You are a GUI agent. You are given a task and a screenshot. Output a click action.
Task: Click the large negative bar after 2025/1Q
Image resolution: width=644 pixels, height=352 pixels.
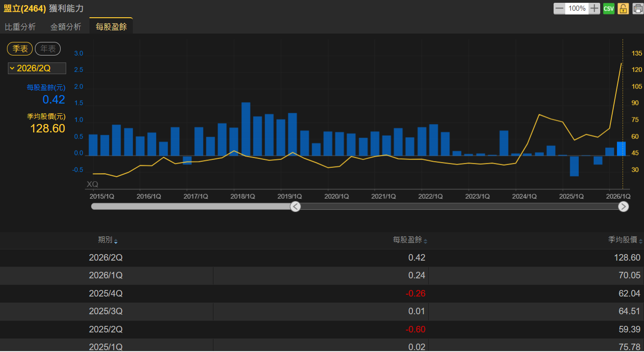(x=574, y=166)
